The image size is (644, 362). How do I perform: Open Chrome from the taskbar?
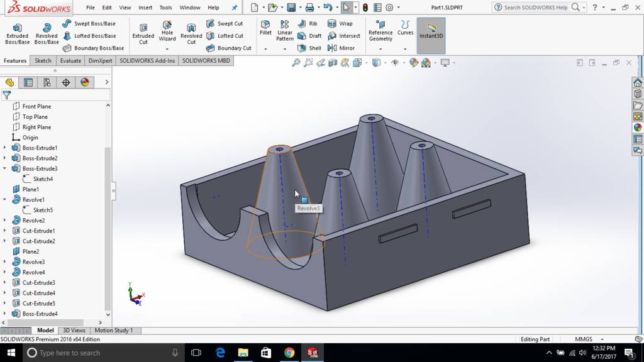tap(289, 353)
